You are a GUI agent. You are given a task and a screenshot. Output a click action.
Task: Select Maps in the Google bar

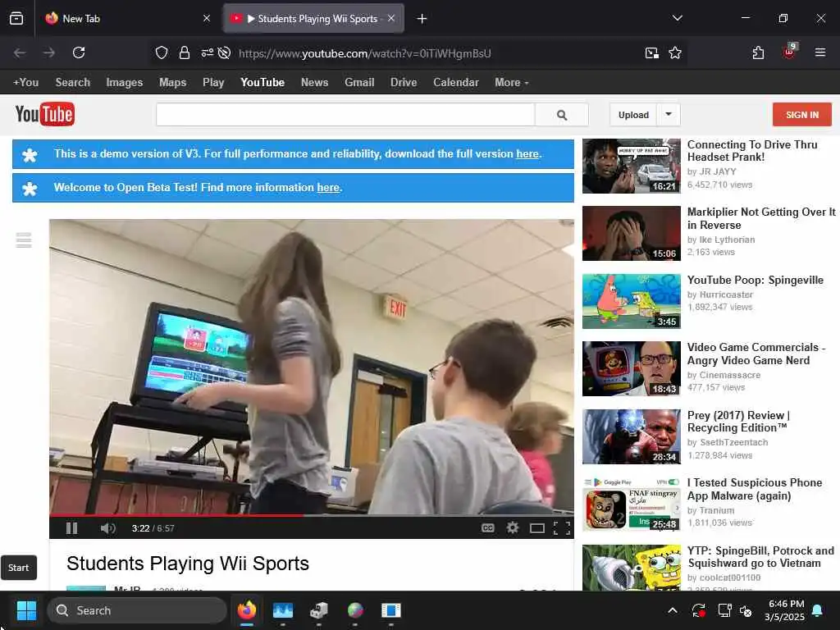(172, 83)
